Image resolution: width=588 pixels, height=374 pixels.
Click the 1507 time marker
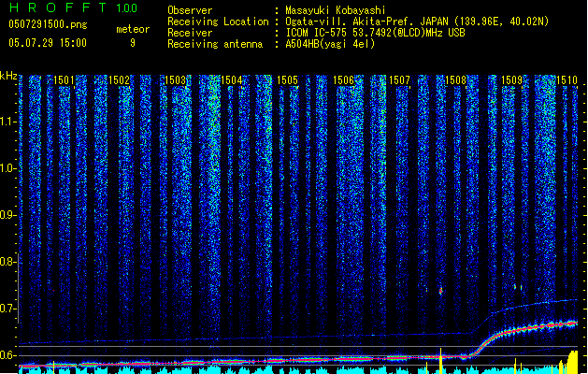click(x=399, y=80)
